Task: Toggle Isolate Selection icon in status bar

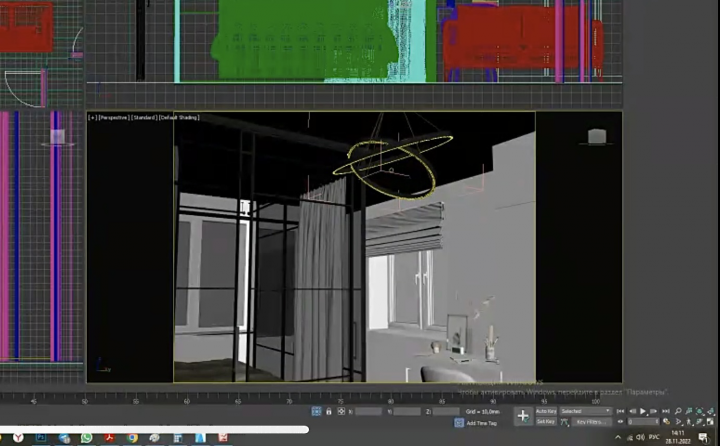Action: [x=316, y=411]
